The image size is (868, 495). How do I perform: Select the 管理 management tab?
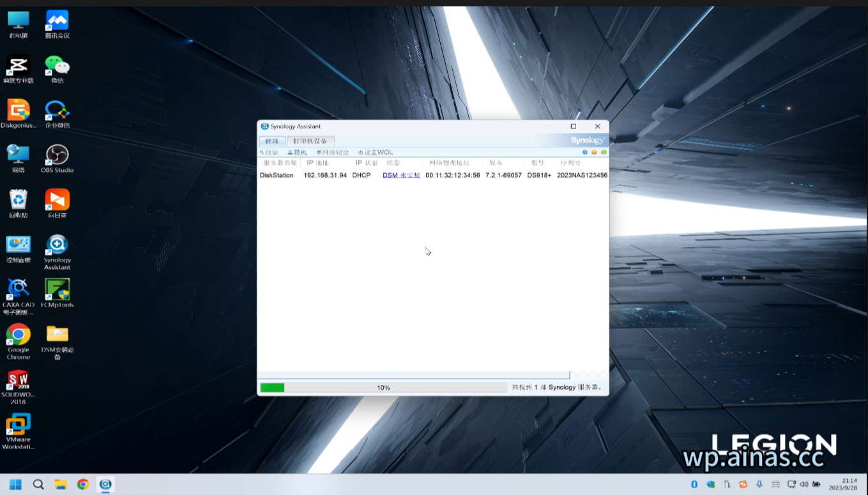[x=271, y=141]
